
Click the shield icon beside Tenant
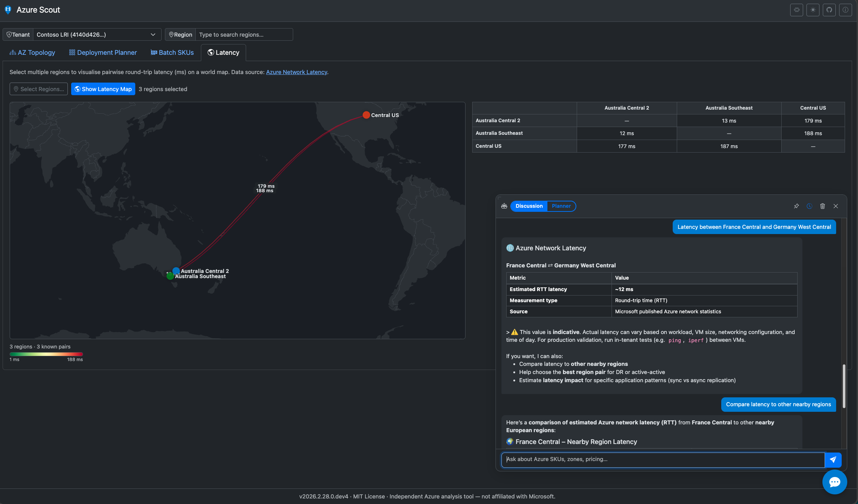9,34
